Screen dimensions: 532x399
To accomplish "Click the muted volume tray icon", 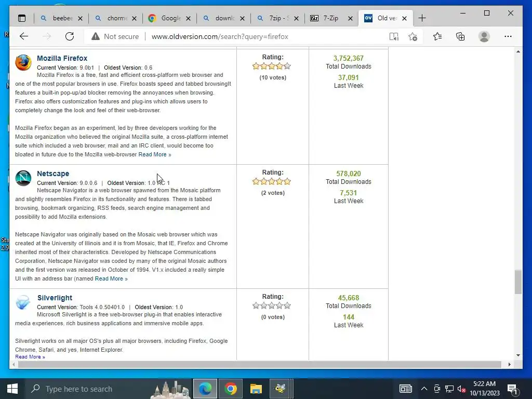I will 461,389.
